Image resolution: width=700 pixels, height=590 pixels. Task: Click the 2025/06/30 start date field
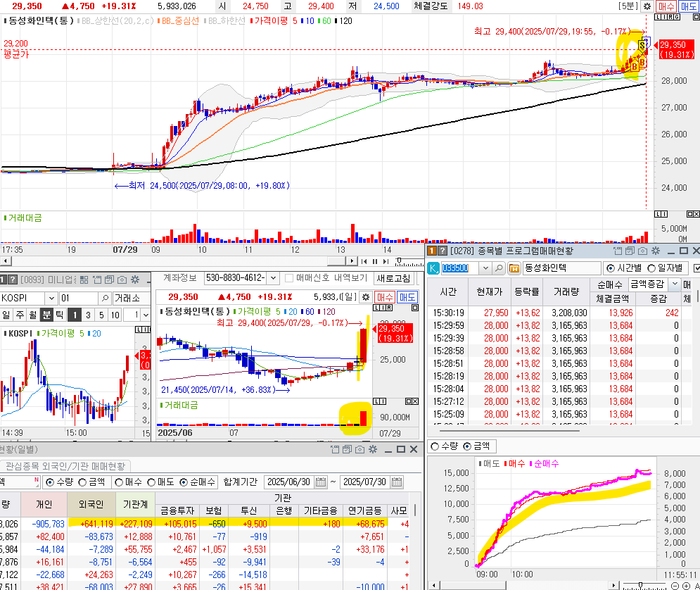pyautogui.click(x=289, y=482)
